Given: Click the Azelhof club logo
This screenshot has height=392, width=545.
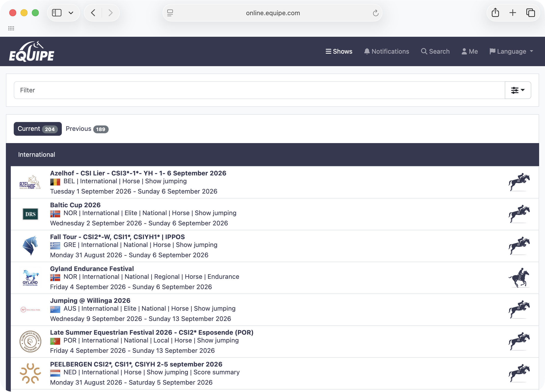Looking at the screenshot, I should pos(30,182).
